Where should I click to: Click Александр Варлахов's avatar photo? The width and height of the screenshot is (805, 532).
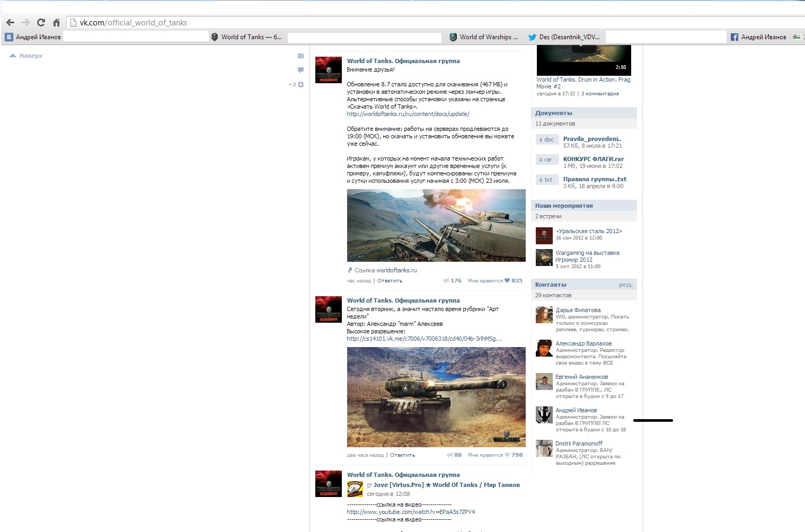[x=544, y=348]
